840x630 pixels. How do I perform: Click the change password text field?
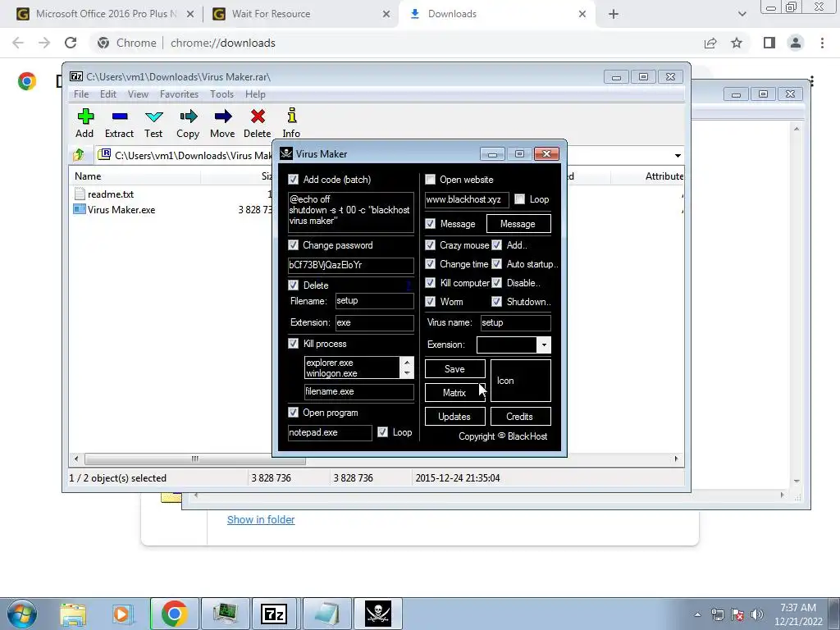pos(351,265)
